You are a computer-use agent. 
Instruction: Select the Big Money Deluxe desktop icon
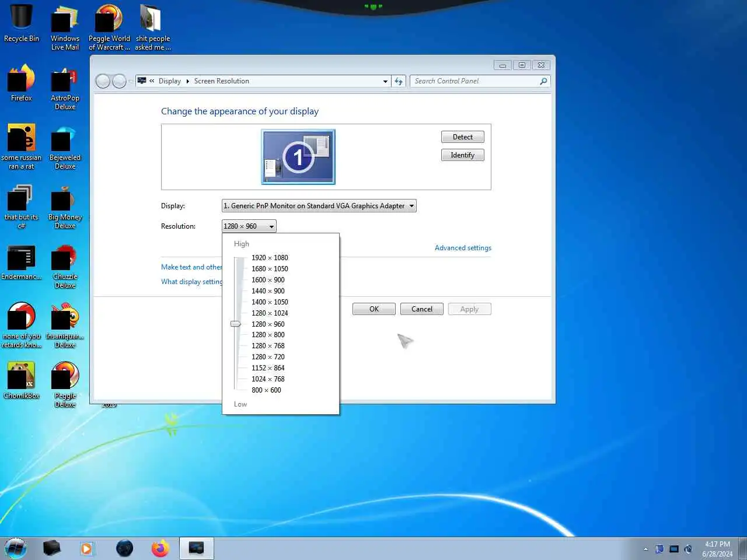coord(65,206)
